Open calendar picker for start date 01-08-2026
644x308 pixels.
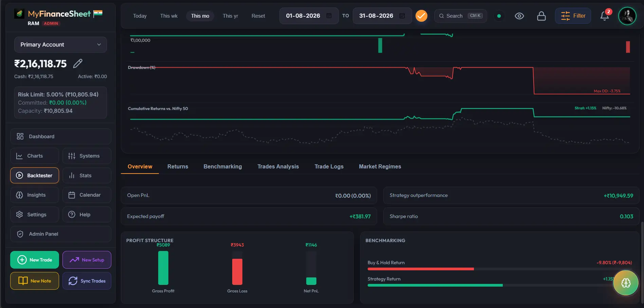329,16
